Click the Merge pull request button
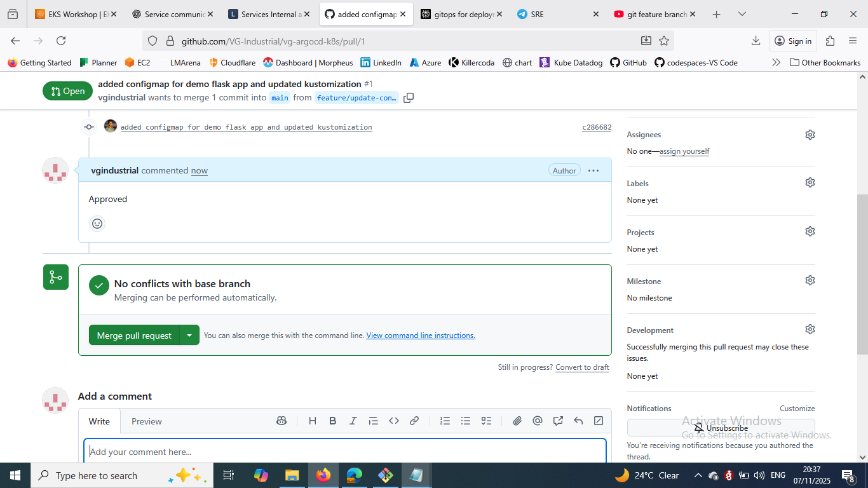This screenshot has width=868, height=488. pos(134,335)
